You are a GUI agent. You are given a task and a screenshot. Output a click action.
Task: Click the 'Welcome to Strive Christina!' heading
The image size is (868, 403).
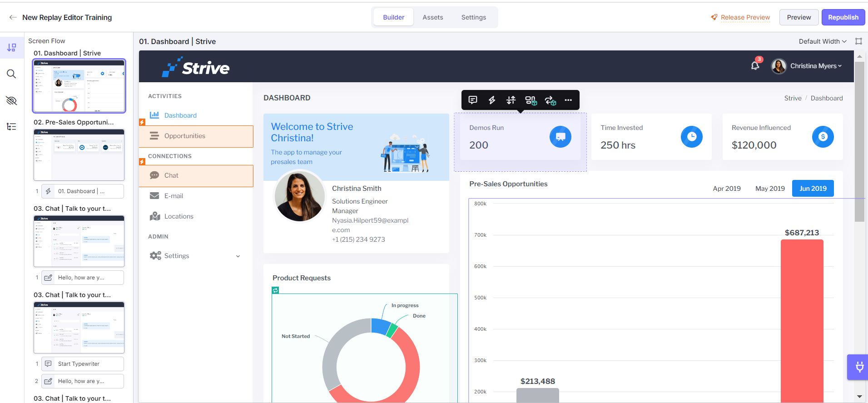tap(312, 132)
